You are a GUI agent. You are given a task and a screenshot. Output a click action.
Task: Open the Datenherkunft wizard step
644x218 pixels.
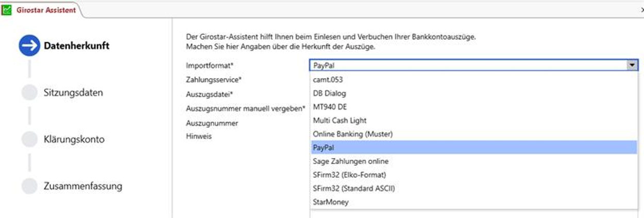pyautogui.click(x=76, y=46)
